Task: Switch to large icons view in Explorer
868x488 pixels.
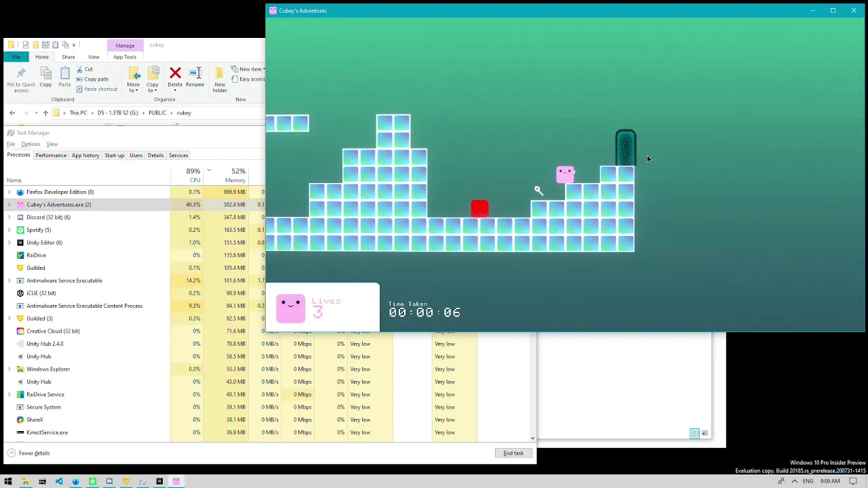Action: coord(705,433)
